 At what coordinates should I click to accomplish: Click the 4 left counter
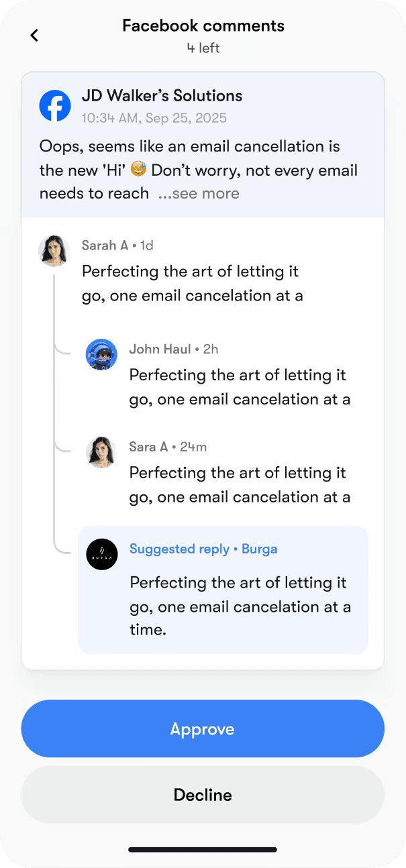coord(203,48)
